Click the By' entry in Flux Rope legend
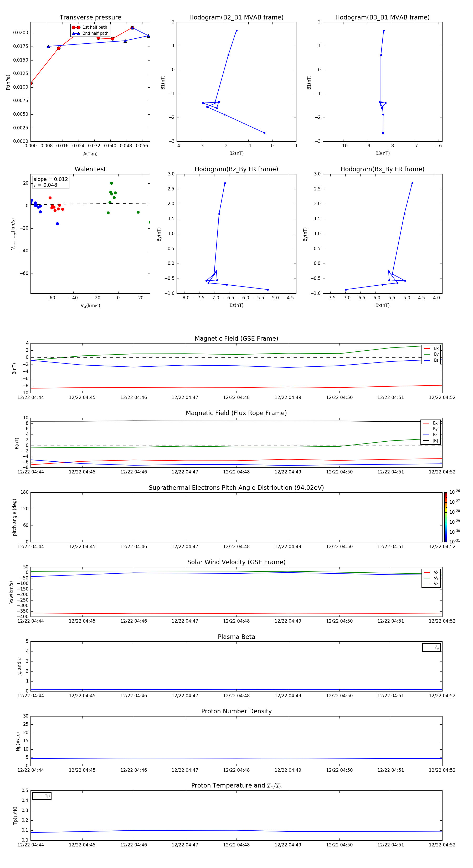Screen dimensions: 473x868 point(431,429)
